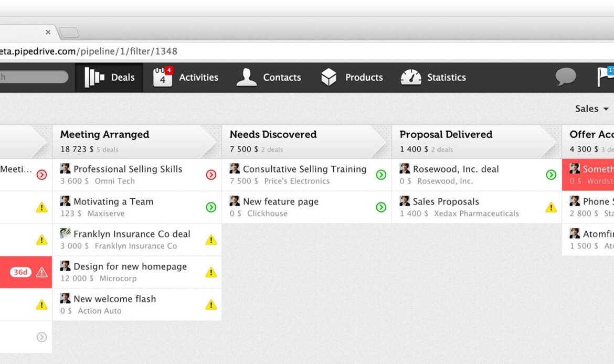The width and height of the screenshot is (614, 364).
Task: Click Rosewood, Inc. organization name under deal
Action: pyautogui.click(x=445, y=181)
